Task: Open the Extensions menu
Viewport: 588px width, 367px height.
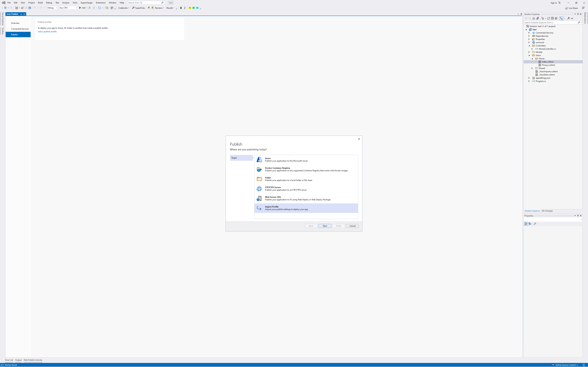Action: pos(100,3)
